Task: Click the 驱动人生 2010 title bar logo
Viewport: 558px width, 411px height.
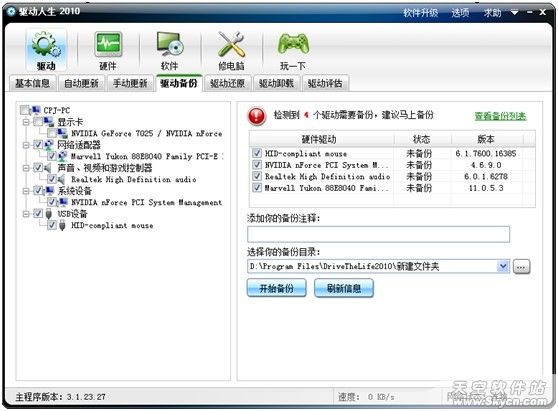Action: point(11,11)
